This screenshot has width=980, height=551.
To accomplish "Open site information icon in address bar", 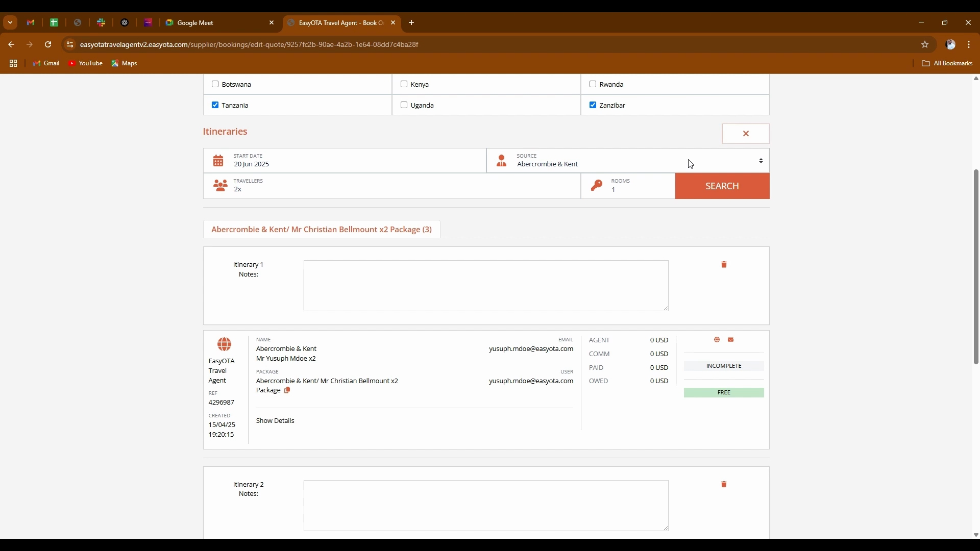I will click(70, 44).
